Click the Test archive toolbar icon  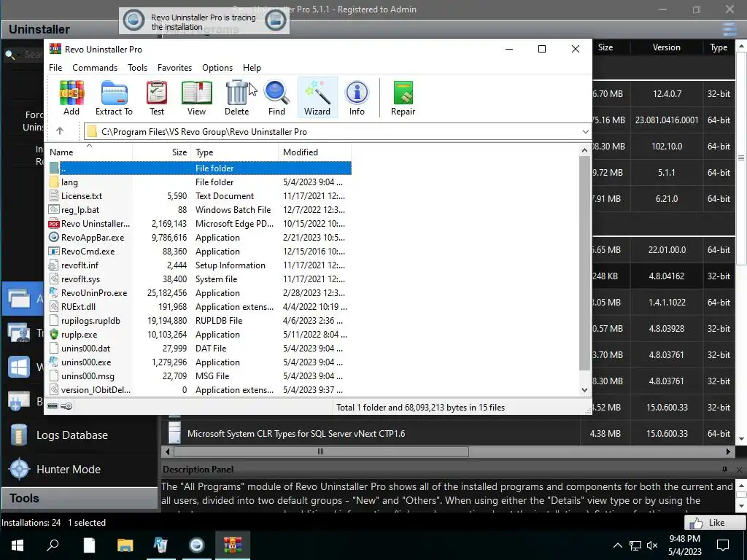(x=157, y=98)
